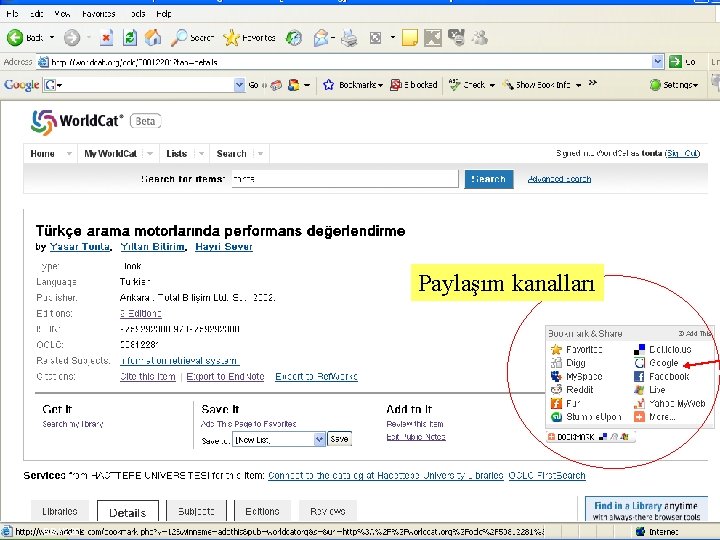
Task: Share to Reddit
Action: click(572, 390)
